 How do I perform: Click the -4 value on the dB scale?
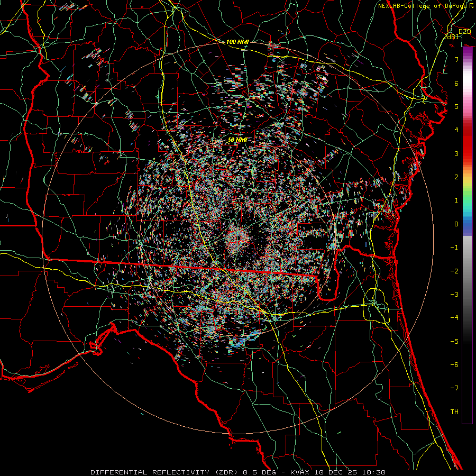454,318
